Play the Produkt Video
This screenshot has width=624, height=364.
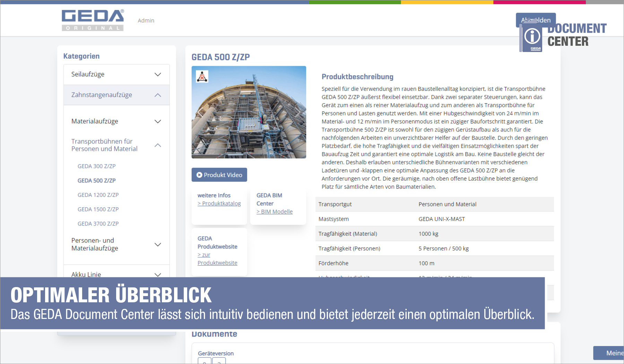click(x=219, y=175)
